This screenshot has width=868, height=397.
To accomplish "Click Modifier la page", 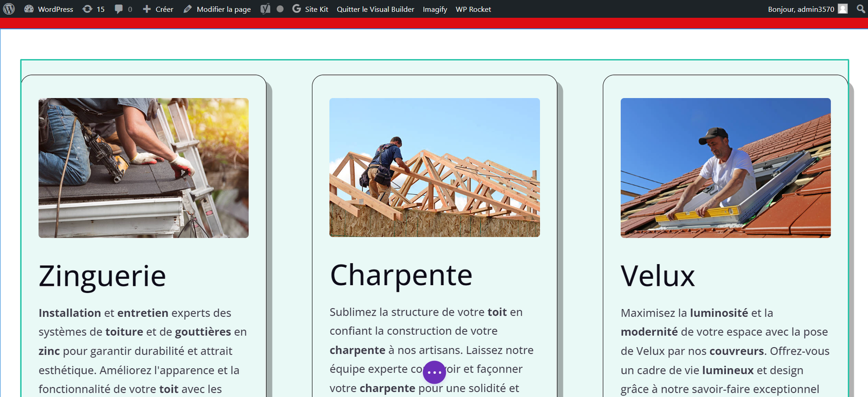I will click(217, 9).
